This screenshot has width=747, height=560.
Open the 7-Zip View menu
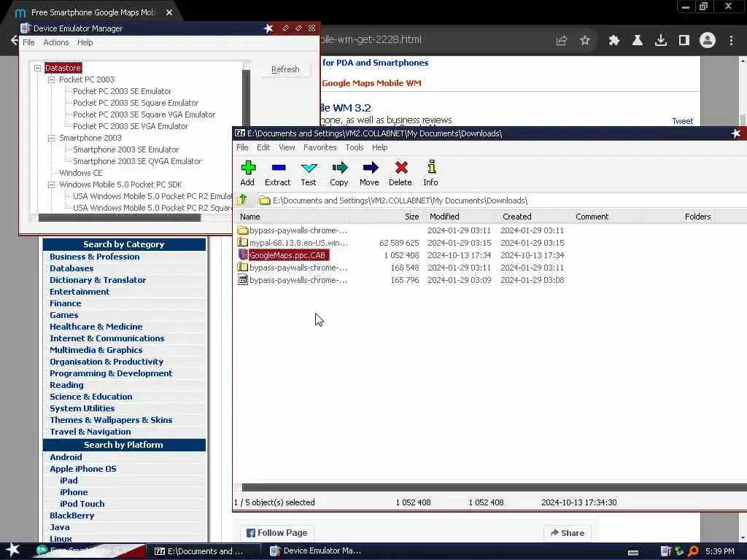click(x=287, y=147)
